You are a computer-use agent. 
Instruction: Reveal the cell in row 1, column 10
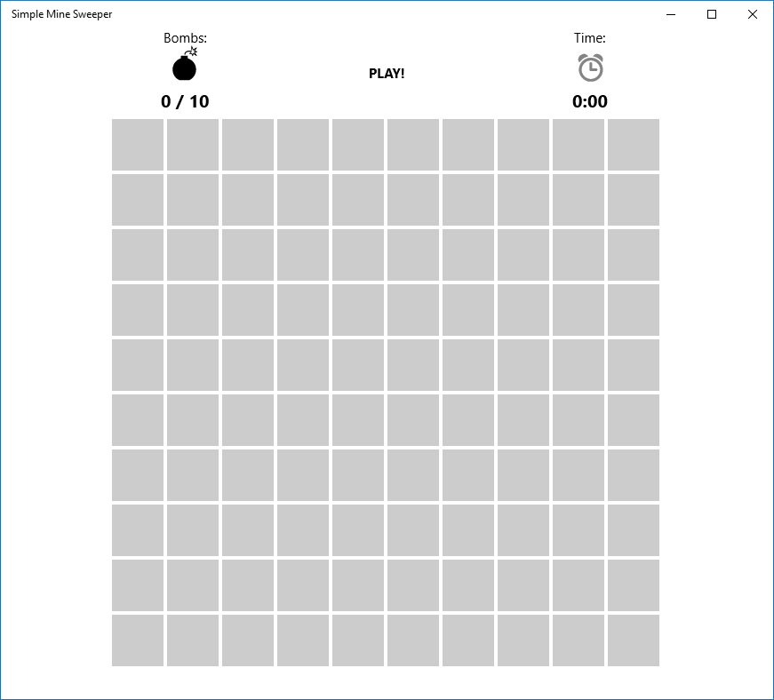click(x=634, y=145)
